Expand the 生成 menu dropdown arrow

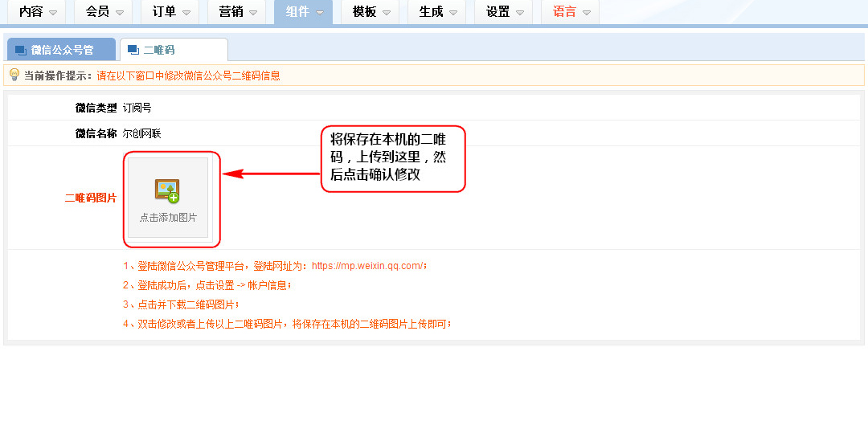[x=452, y=13]
